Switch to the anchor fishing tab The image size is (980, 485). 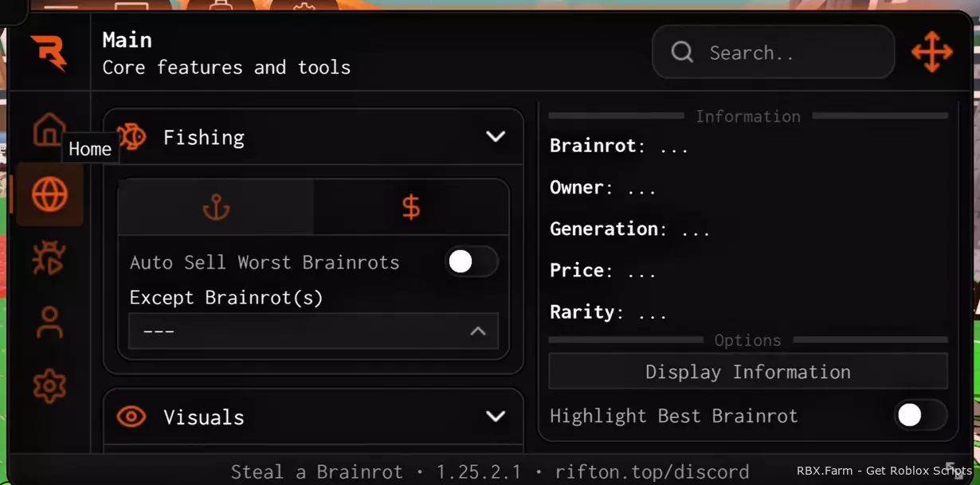(x=216, y=207)
